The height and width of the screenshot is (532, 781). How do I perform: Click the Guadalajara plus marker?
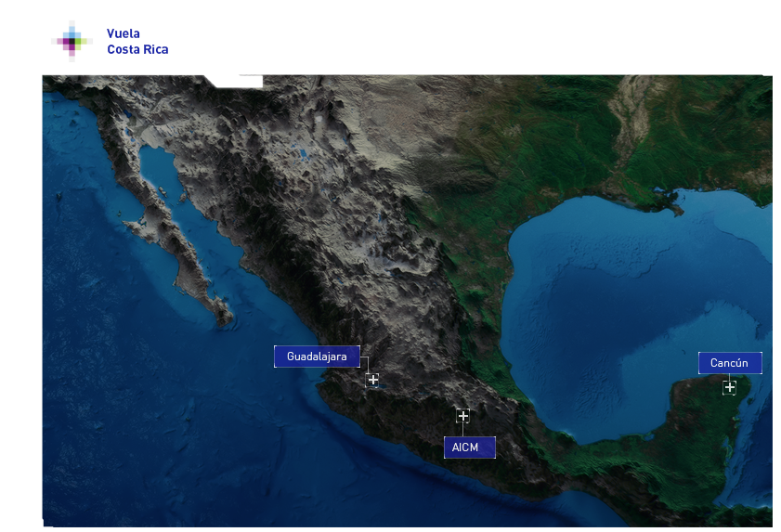(372, 380)
